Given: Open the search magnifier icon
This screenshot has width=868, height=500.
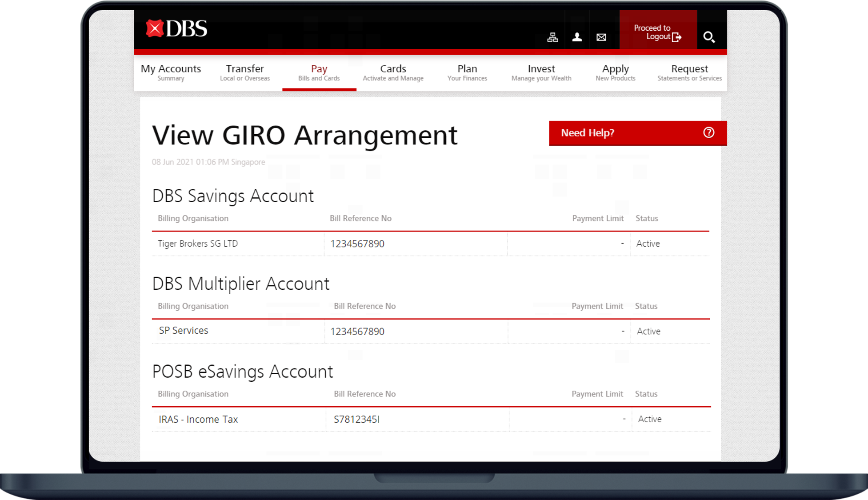Looking at the screenshot, I should pyautogui.click(x=709, y=37).
